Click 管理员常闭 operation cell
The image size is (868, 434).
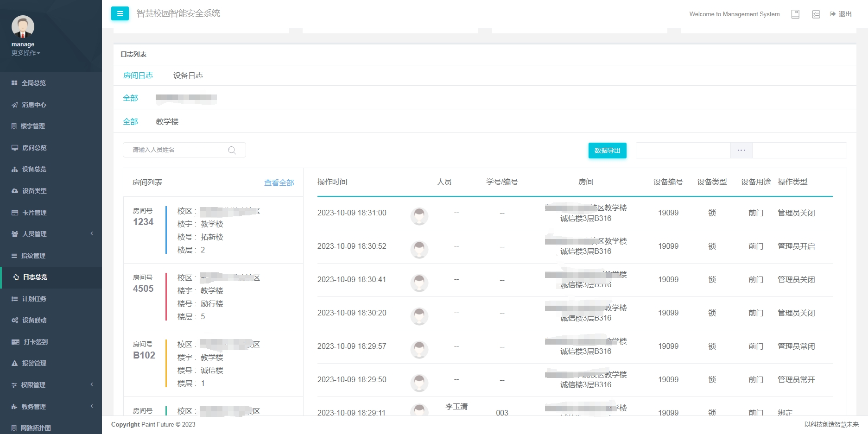point(796,346)
